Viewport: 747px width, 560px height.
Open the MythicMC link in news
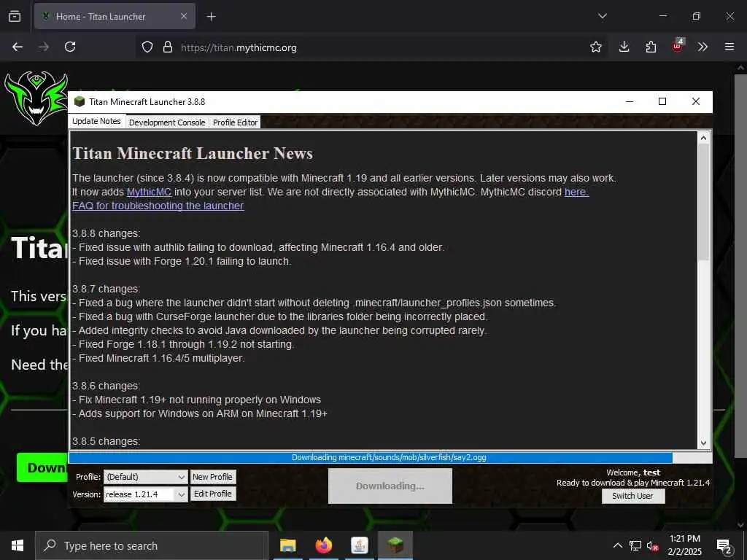[149, 192]
